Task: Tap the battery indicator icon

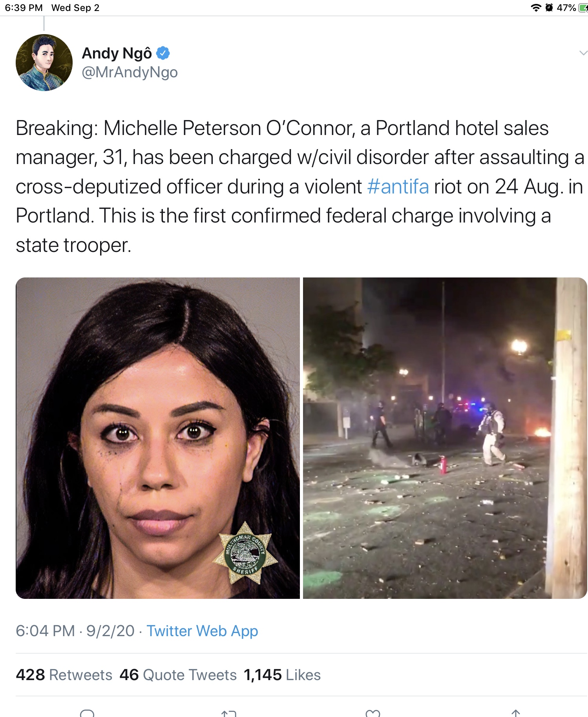Action: (583, 7)
